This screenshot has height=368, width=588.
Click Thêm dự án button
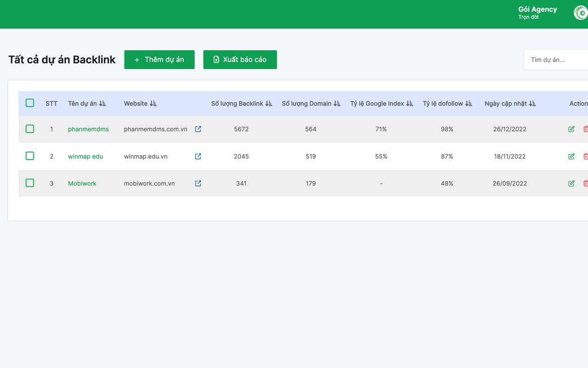[x=159, y=60]
